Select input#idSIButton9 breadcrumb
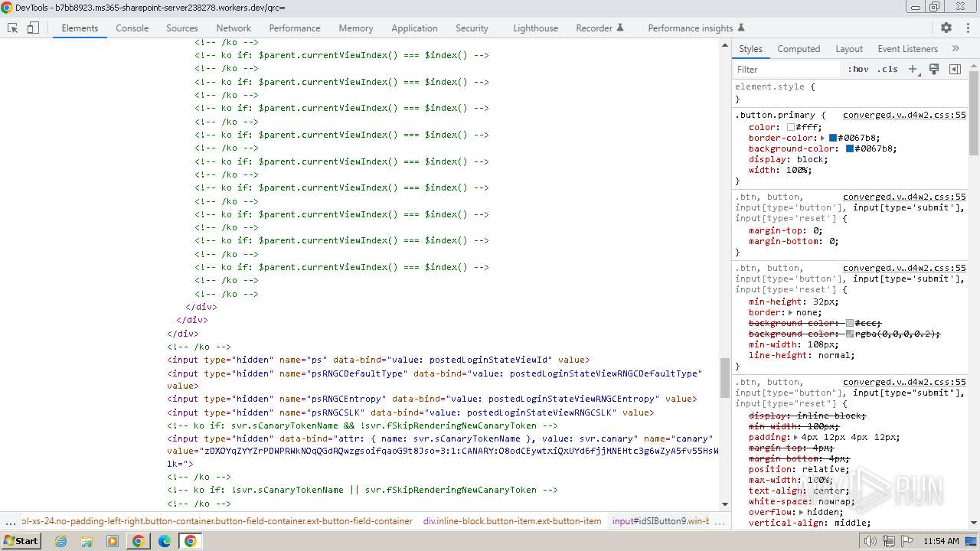Screen dimensions: 980x551 (661, 521)
